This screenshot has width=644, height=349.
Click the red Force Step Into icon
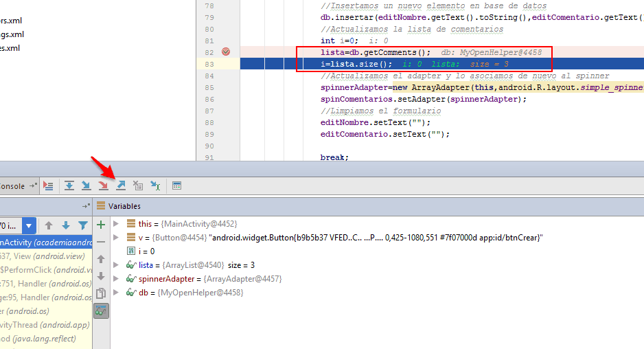(x=103, y=185)
